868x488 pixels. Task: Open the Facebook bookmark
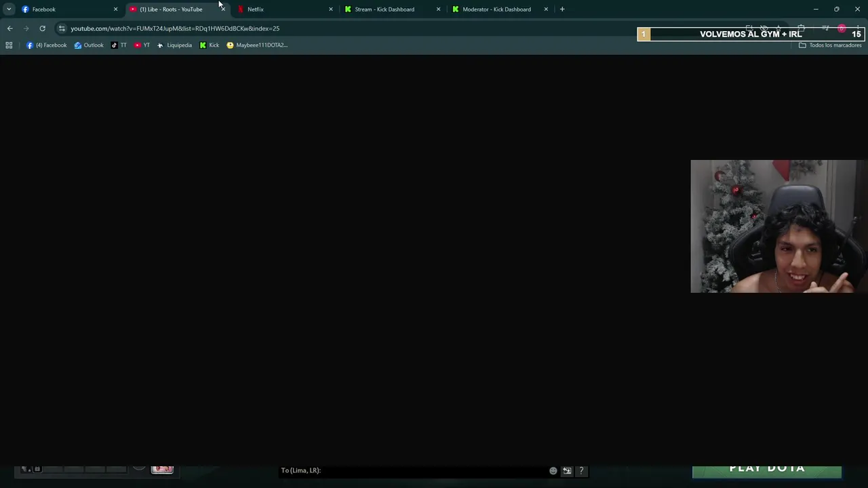[47, 45]
